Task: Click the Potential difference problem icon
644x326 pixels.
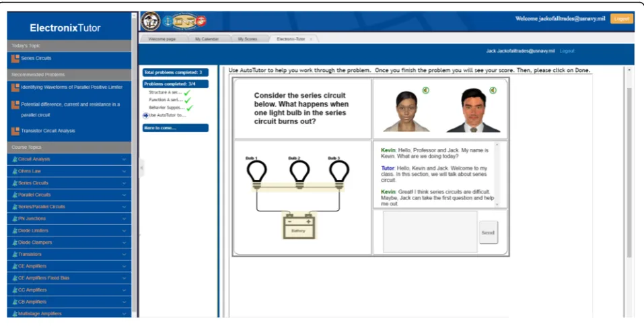Action: coord(15,104)
